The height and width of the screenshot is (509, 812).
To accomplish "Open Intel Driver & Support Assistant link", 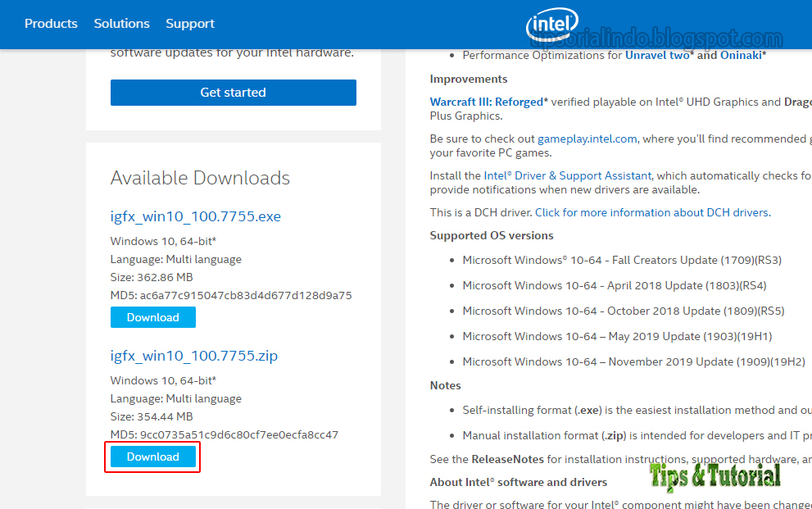I will (x=568, y=175).
